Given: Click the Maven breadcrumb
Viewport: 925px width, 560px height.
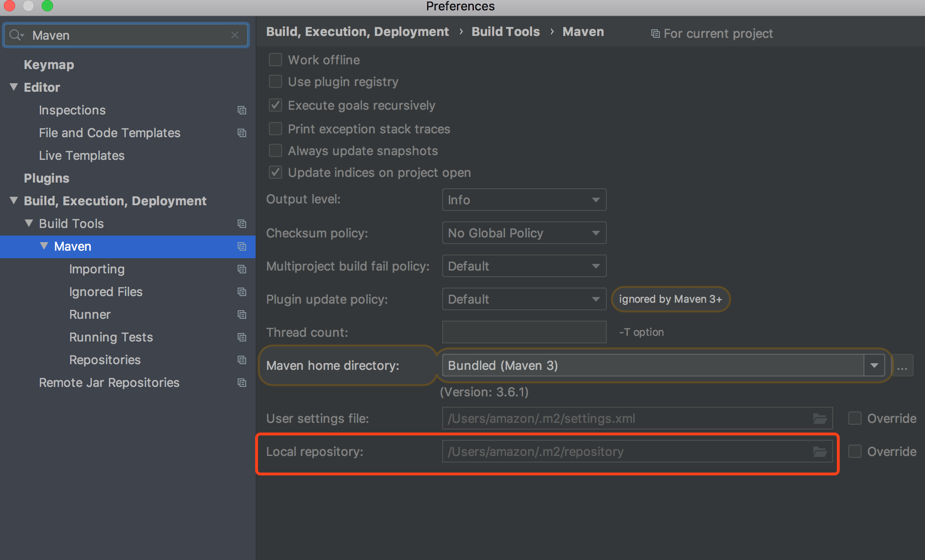Looking at the screenshot, I should pyautogui.click(x=583, y=32).
